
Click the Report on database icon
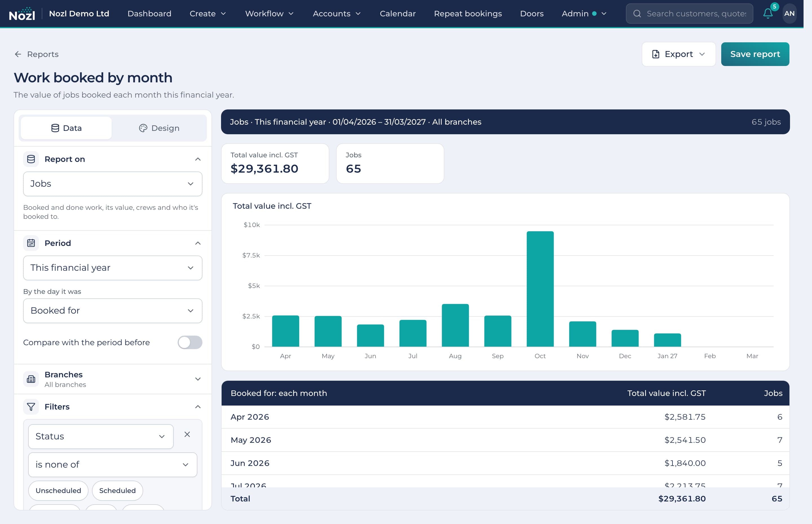point(31,159)
